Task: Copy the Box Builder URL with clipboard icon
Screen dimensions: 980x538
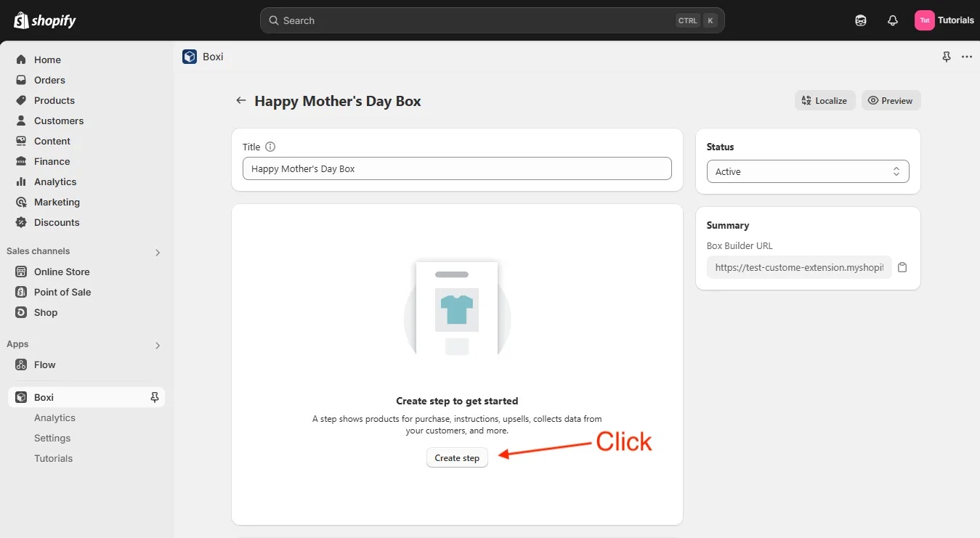Action: [902, 267]
